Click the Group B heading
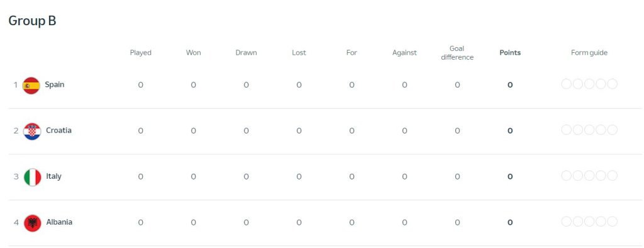The height and width of the screenshot is (248, 644). 32,21
